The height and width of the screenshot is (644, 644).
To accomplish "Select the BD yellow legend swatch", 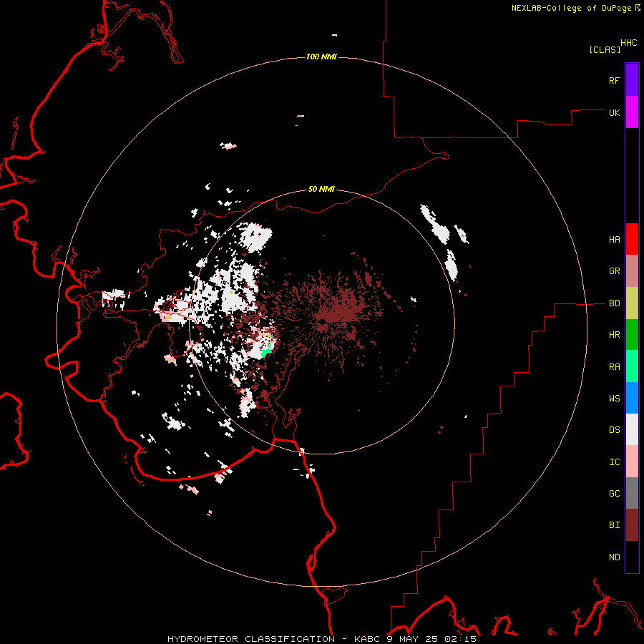I will (x=632, y=303).
